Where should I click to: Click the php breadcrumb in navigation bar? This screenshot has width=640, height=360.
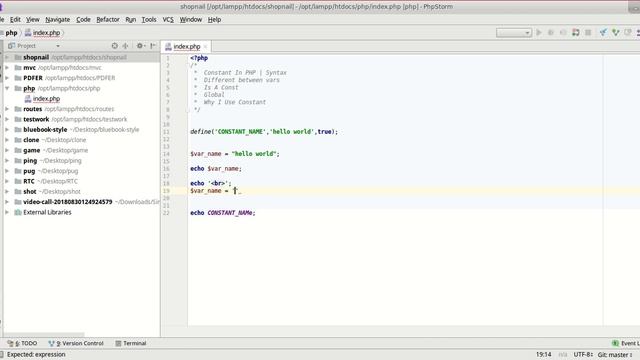[11, 33]
